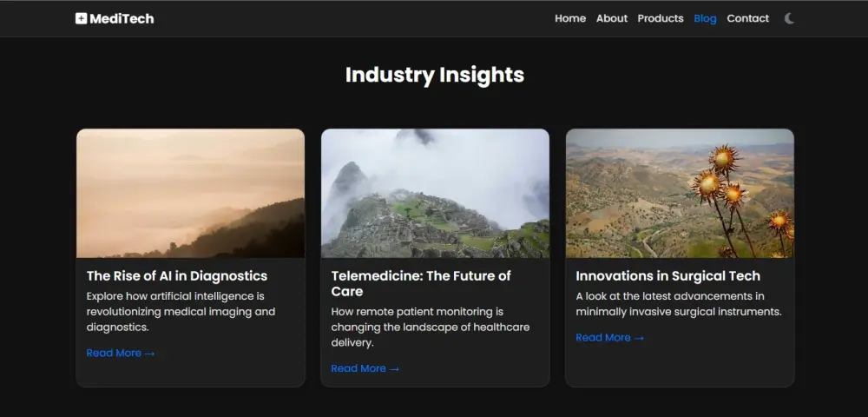The image size is (868, 417).
Task: Follow Read More link for Telemedicine article
Action: coord(365,369)
